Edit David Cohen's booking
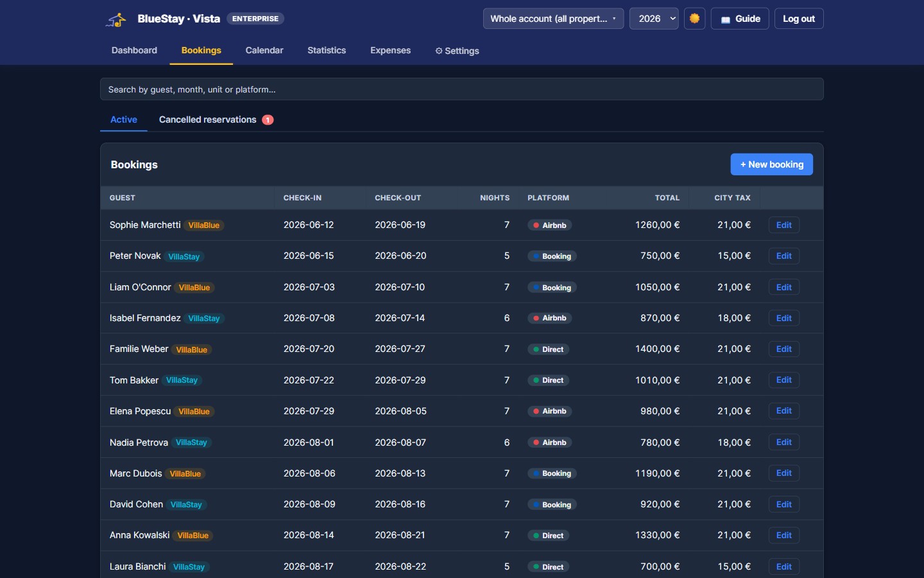The image size is (924, 578). click(x=783, y=504)
